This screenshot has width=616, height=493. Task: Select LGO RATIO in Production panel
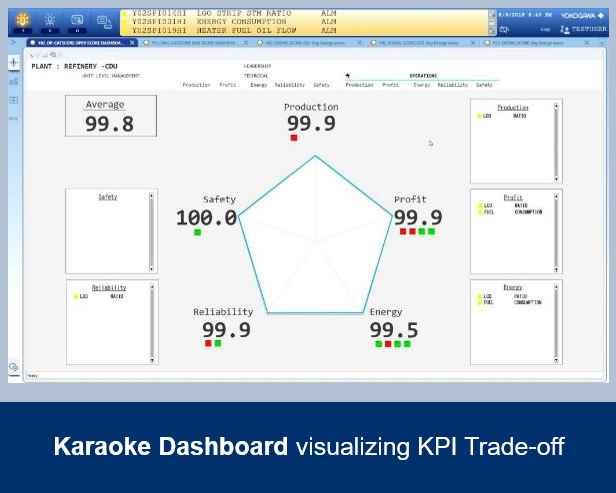(501, 116)
